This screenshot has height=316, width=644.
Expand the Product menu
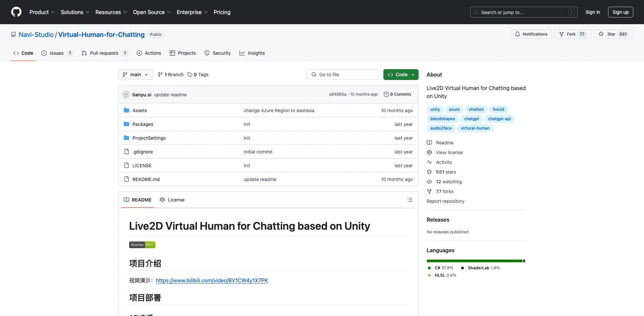click(42, 12)
